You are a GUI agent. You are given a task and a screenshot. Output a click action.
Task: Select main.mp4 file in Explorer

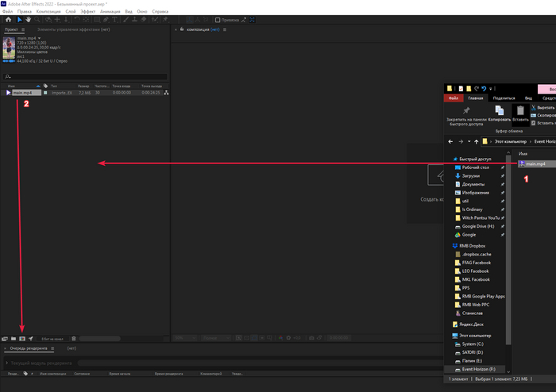[535, 164]
